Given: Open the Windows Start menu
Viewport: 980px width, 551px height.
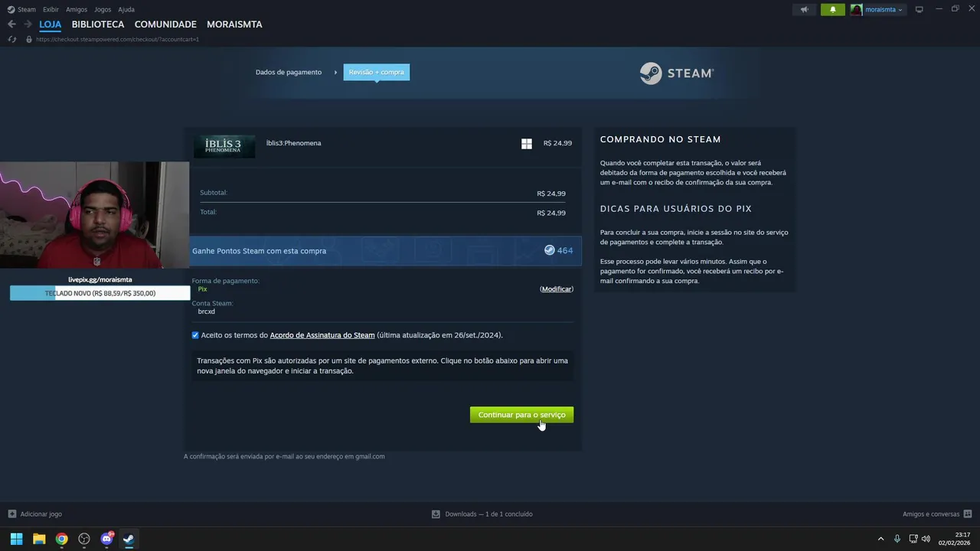Looking at the screenshot, I should (16, 539).
